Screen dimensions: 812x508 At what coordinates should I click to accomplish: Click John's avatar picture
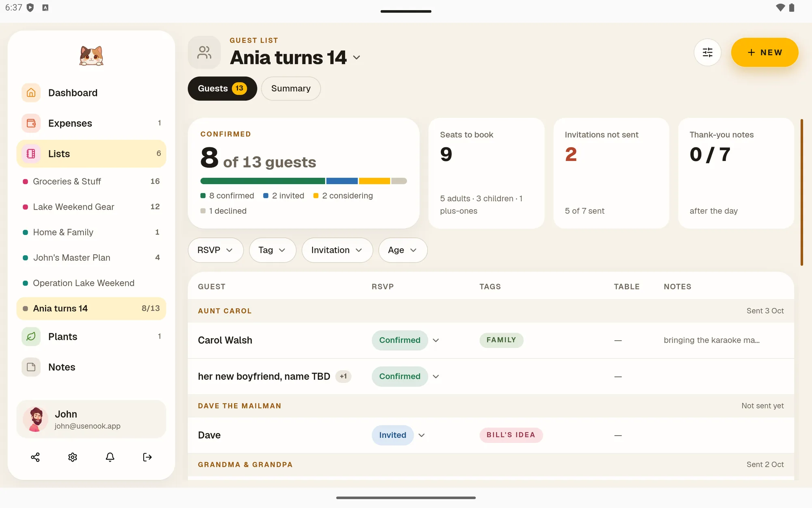36,419
